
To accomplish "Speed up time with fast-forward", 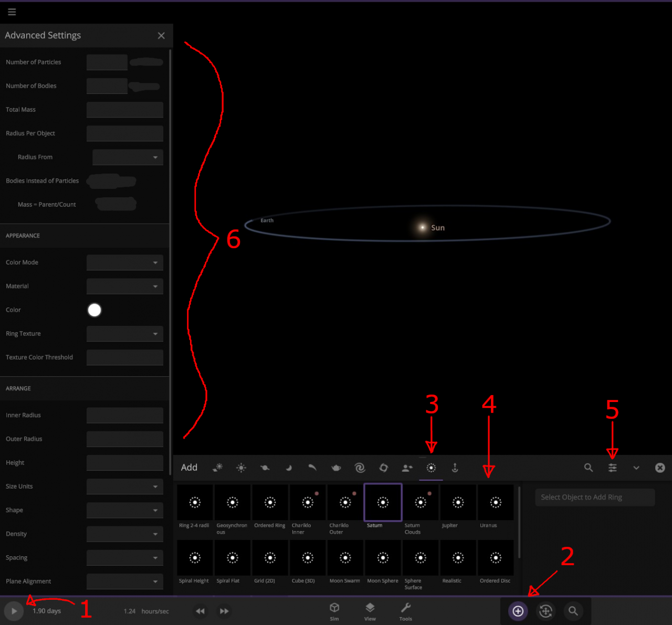I will tap(224, 611).
